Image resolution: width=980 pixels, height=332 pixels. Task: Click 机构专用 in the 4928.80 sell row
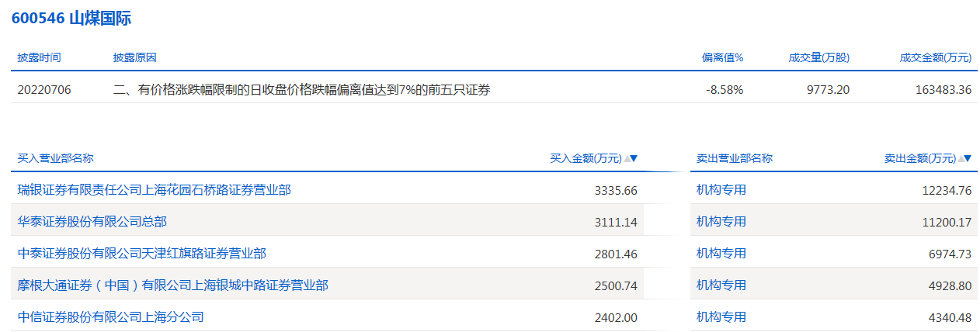tap(721, 285)
